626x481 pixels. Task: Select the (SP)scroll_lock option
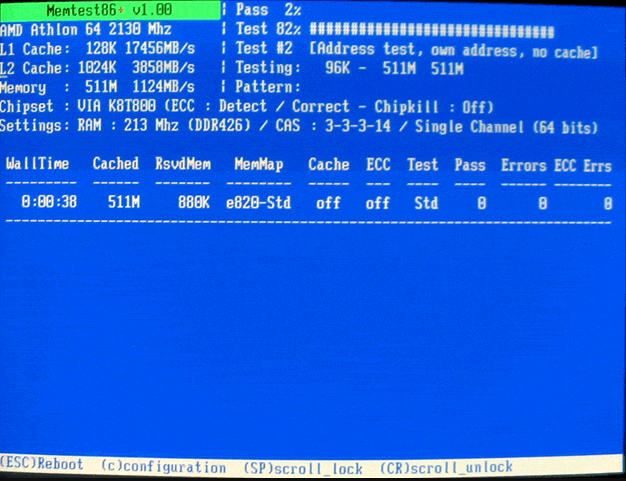[x=303, y=468]
